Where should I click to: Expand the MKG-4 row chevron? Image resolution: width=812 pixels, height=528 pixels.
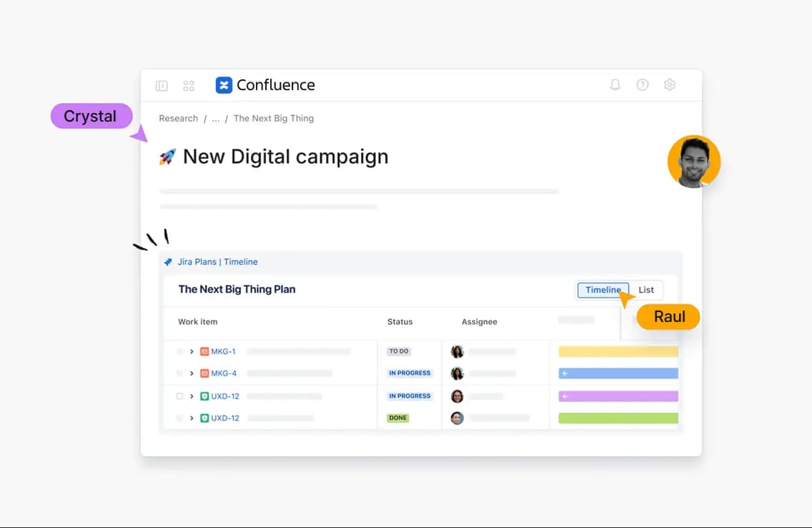[x=192, y=373]
